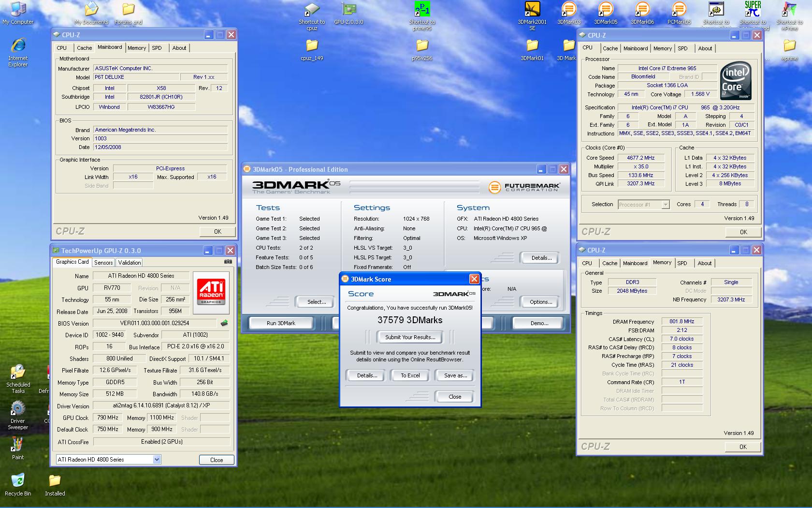
Task: Select About tab in Memory CPU-Z window
Action: pos(705,263)
